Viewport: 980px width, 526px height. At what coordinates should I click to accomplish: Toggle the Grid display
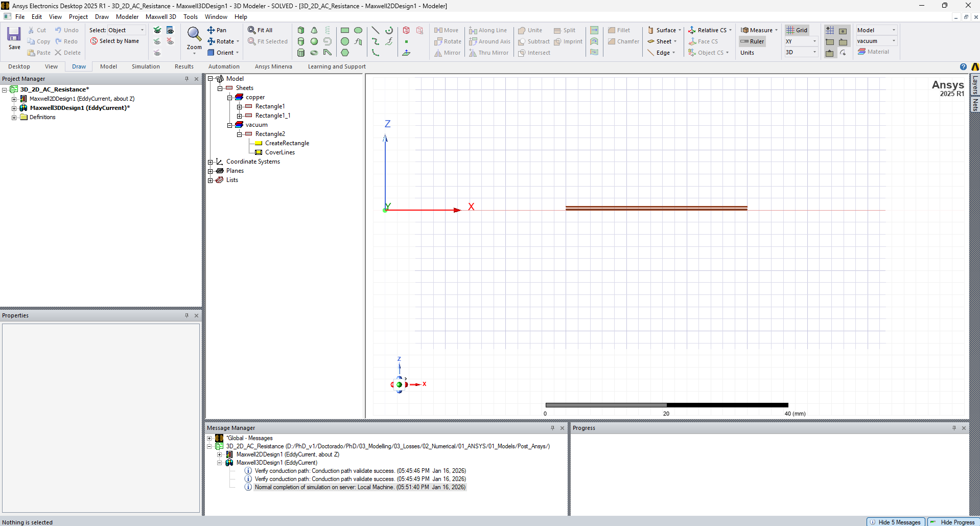(x=797, y=30)
